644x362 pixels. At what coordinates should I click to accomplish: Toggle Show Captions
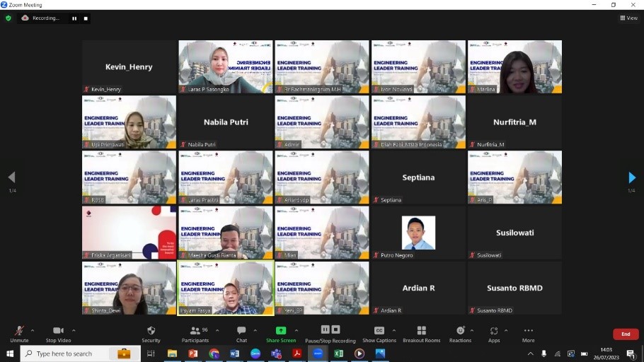379,334
